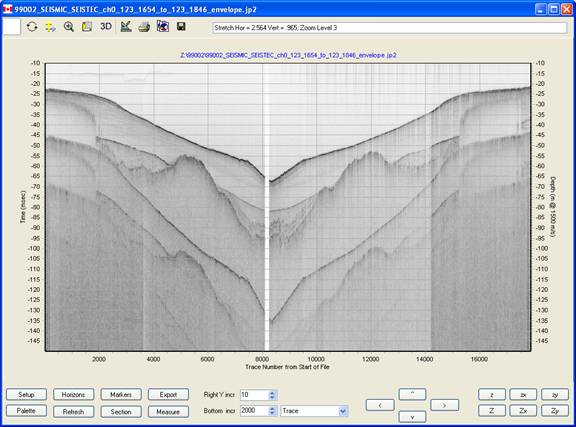Click the Stretch Hor status text field
The width and height of the screenshot is (576, 427).
pyautogui.click(x=389, y=28)
